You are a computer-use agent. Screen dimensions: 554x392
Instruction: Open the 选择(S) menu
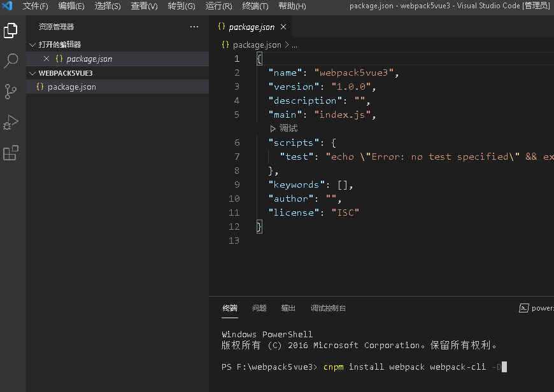tap(108, 6)
